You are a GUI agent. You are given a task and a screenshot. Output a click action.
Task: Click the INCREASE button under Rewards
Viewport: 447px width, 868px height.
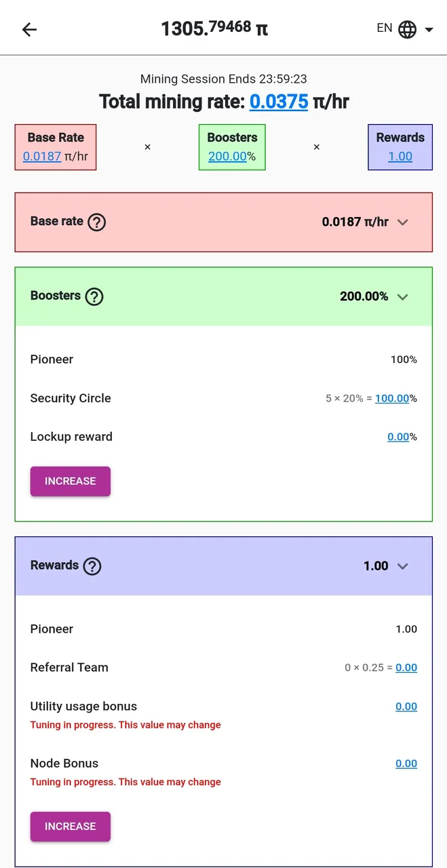[71, 827]
